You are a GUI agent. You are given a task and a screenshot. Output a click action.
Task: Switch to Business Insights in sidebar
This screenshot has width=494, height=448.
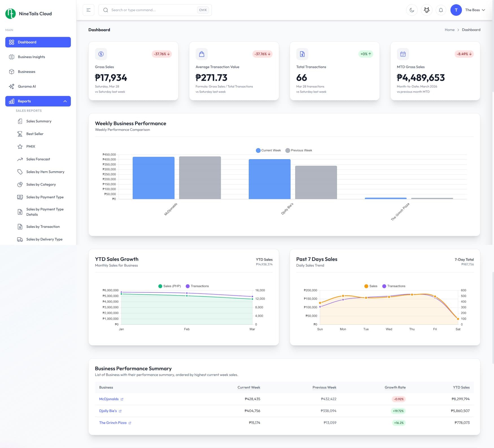[x=31, y=57]
